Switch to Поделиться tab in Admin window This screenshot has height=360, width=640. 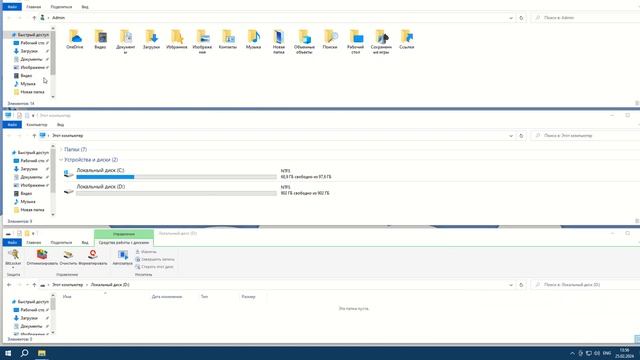tap(61, 7)
